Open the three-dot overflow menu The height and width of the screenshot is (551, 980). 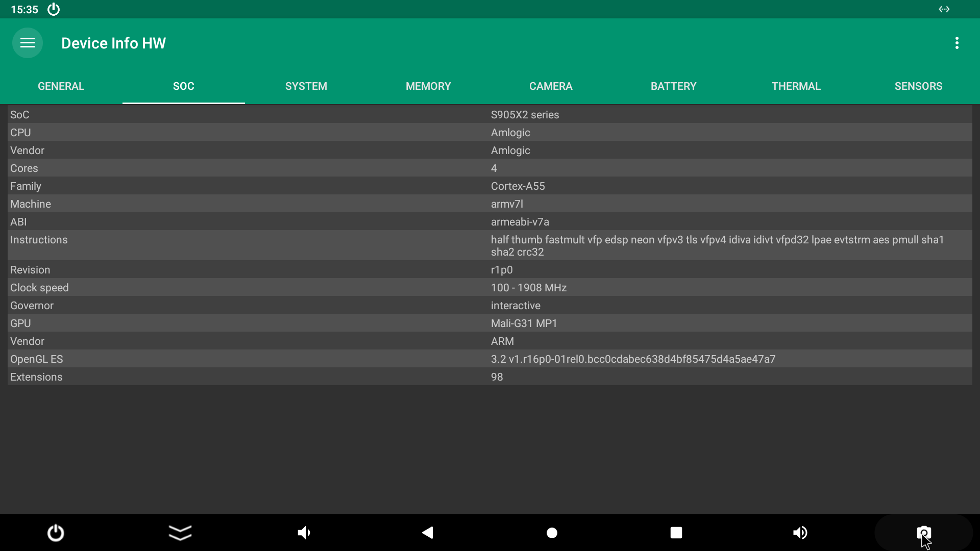pyautogui.click(x=957, y=43)
